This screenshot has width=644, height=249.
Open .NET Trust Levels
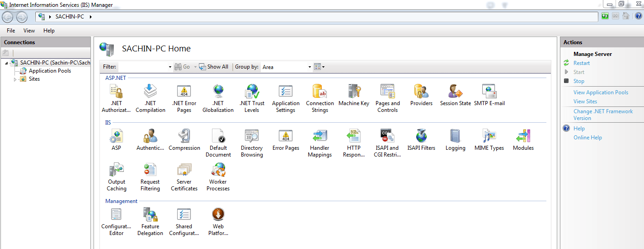click(252, 98)
